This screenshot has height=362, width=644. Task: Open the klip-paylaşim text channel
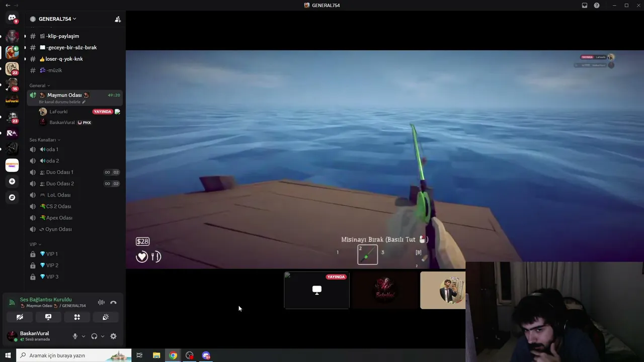74,36
